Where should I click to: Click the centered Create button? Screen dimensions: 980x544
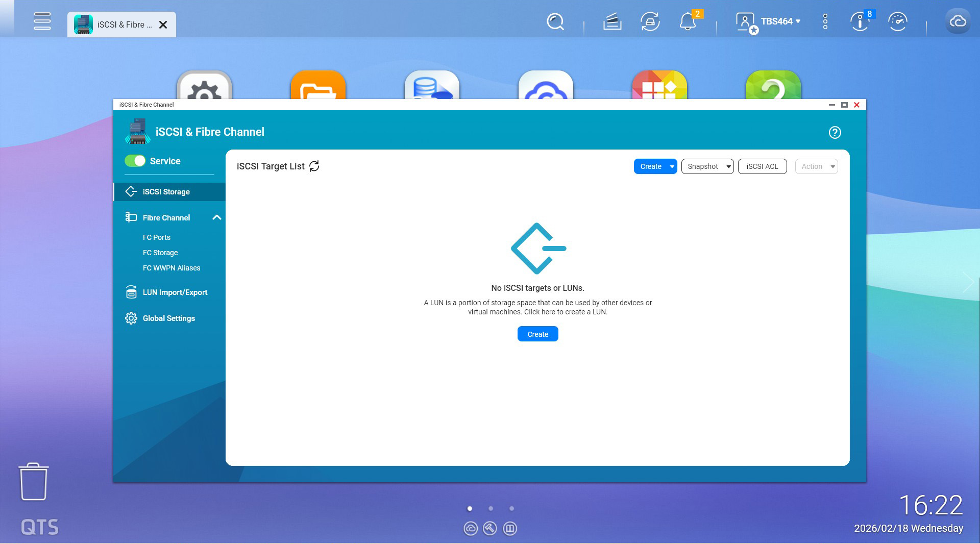pyautogui.click(x=537, y=334)
